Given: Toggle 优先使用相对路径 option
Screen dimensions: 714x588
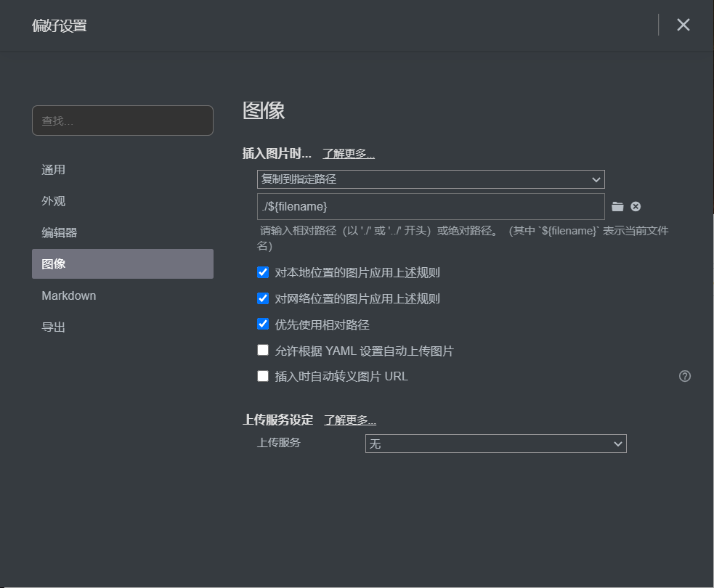Looking at the screenshot, I should click(263, 324).
